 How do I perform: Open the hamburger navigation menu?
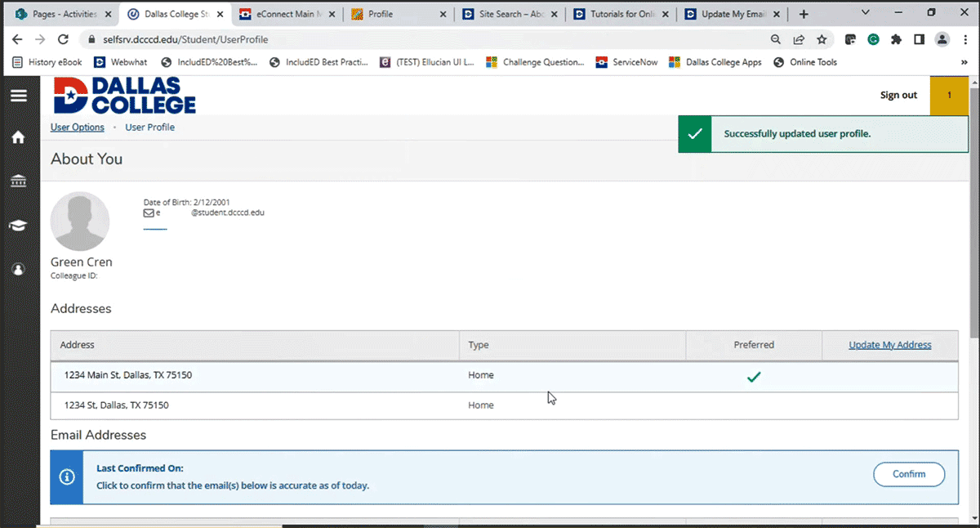coord(20,95)
